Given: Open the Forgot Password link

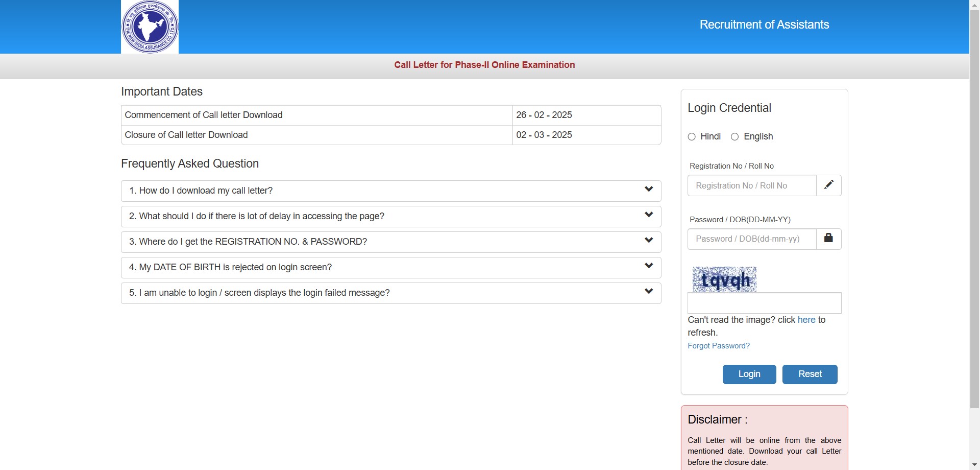Looking at the screenshot, I should [718, 346].
